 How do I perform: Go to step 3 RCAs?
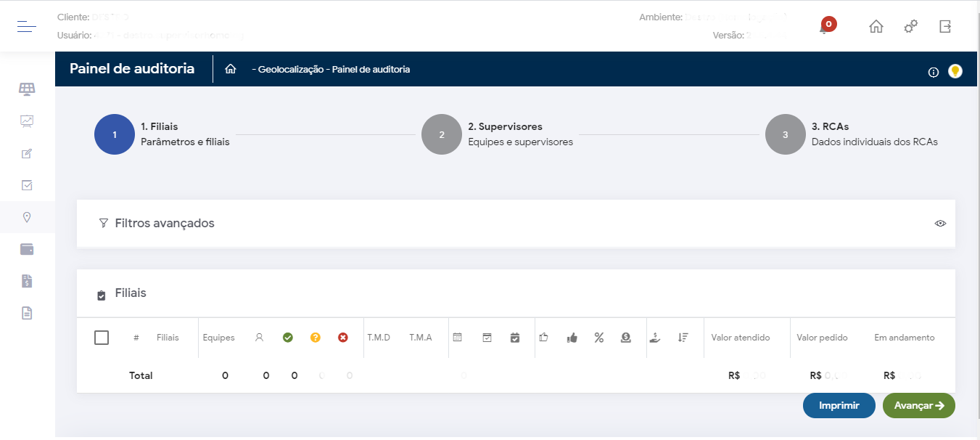(786, 134)
